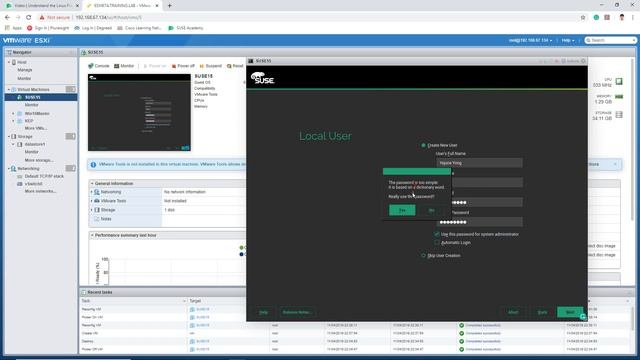Open a new browser tab
640x360 pixels.
(169, 6)
